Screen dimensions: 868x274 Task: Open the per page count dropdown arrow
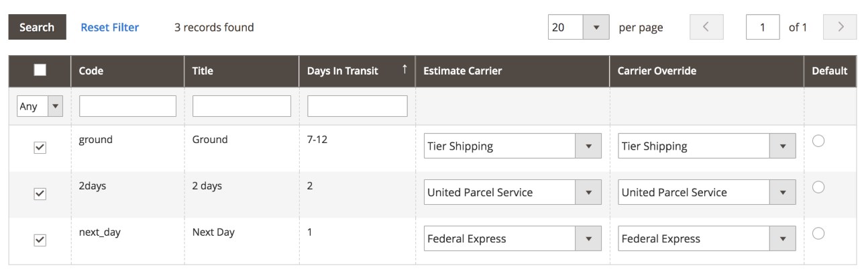[595, 28]
